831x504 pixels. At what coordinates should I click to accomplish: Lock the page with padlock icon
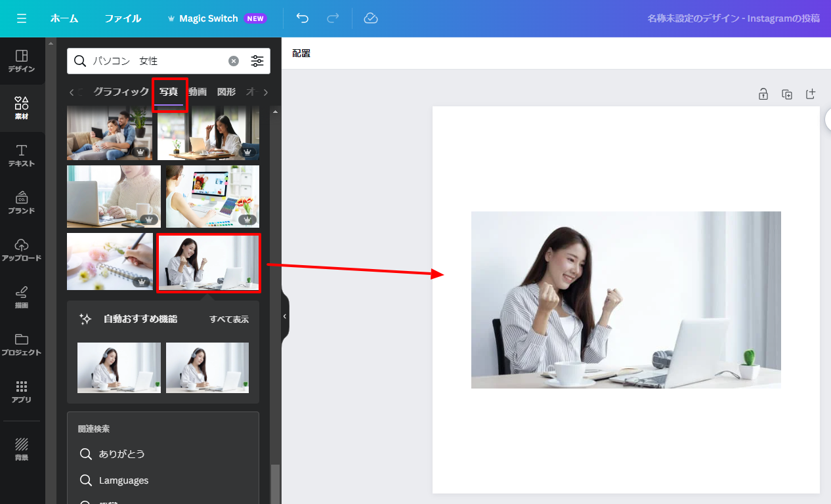[763, 94]
